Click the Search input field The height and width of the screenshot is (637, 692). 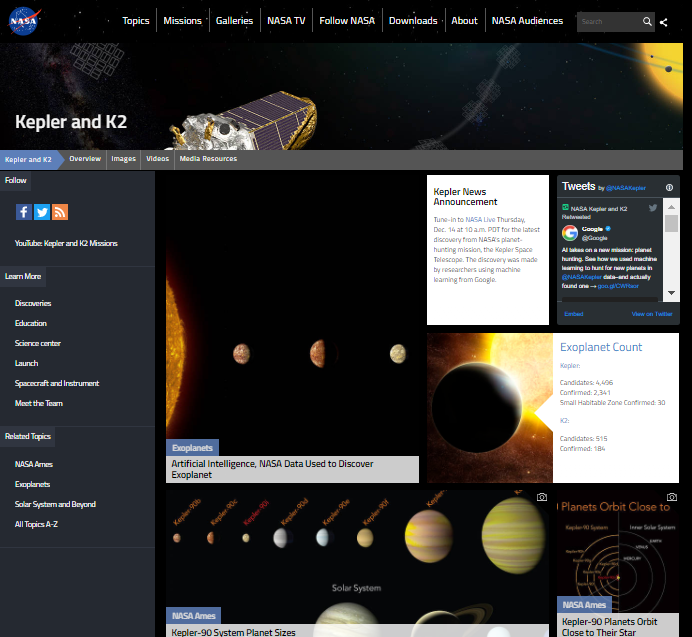tap(609, 22)
